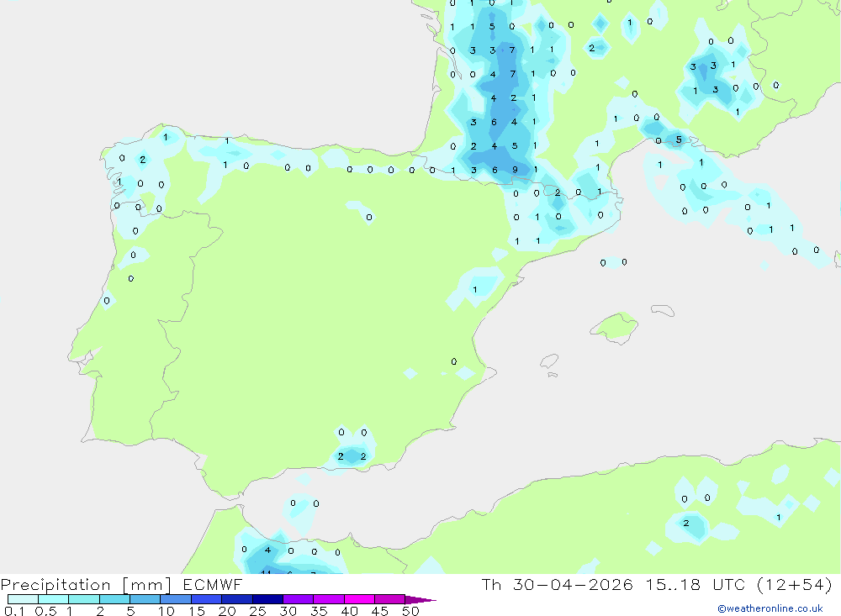Click the 'Precipitation [mm] ECMWF' title

click(121, 584)
